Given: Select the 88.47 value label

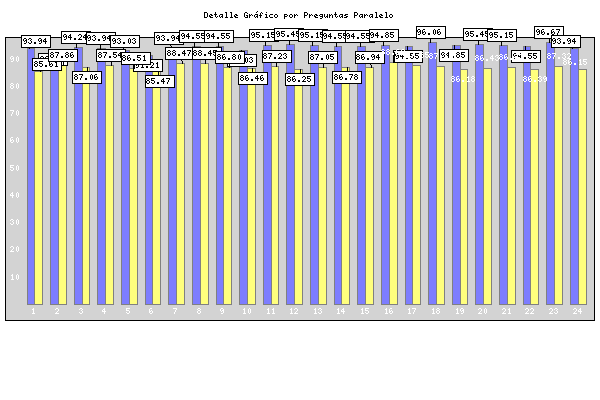Looking at the screenshot, I should point(179,53).
